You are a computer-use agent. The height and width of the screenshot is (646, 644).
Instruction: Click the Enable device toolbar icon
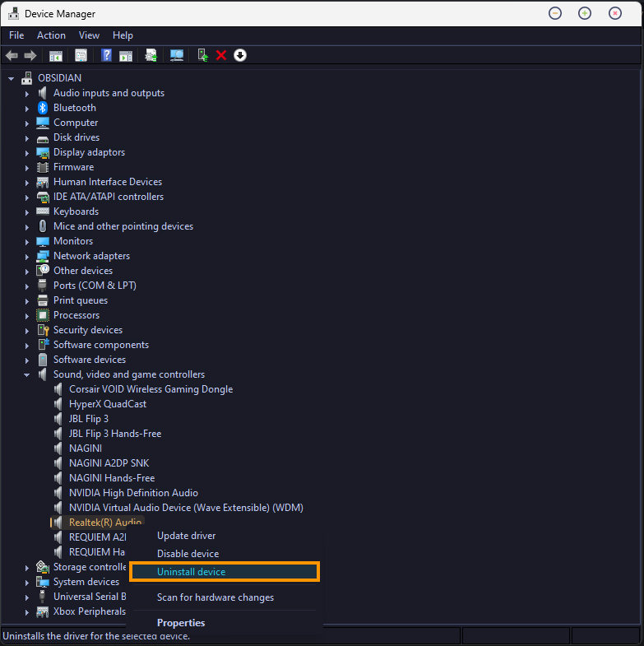click(202, 55)
